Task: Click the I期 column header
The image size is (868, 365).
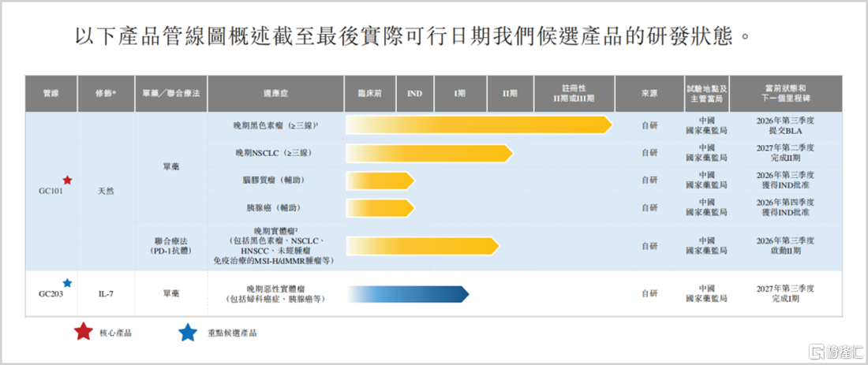Action: [x=460, y=94]
